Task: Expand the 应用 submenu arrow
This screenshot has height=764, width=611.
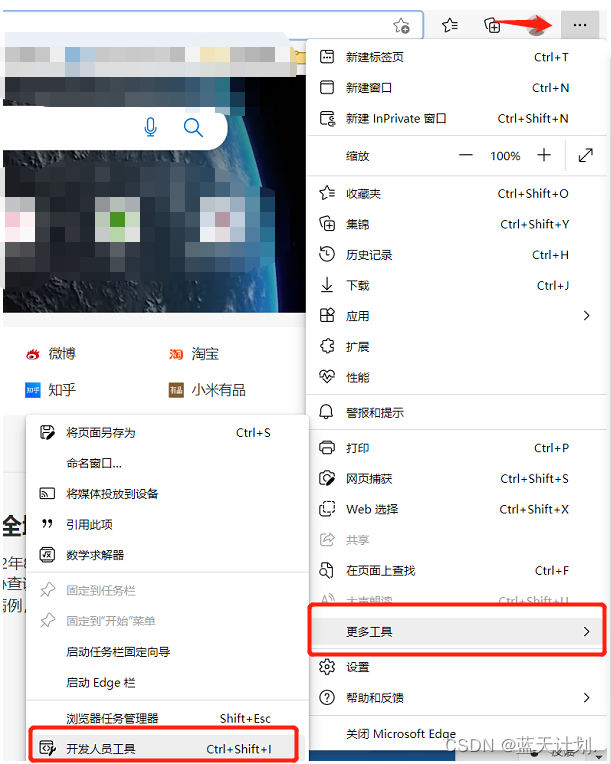Action: 587,316
